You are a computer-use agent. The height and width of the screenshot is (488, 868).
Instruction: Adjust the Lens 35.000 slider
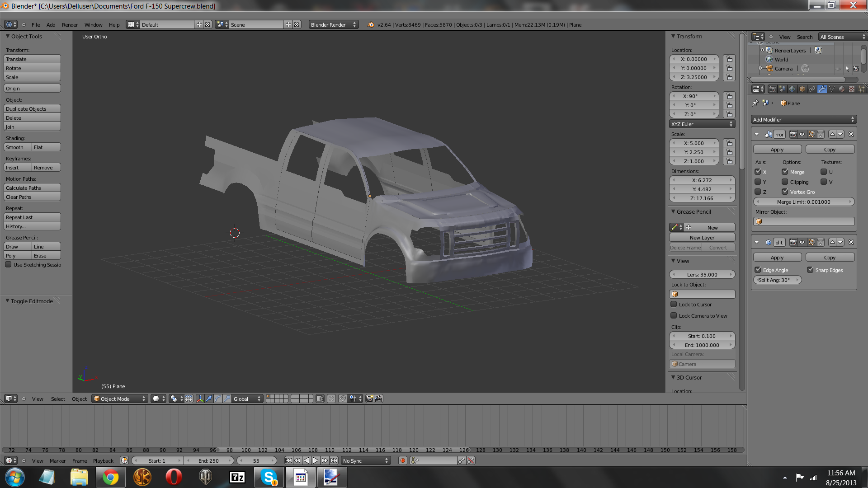702,274
